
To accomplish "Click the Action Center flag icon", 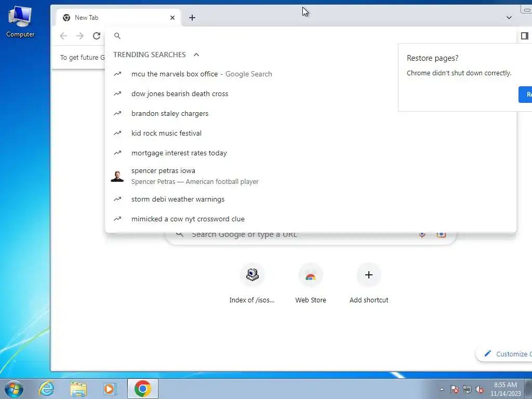I will (454, 389).
